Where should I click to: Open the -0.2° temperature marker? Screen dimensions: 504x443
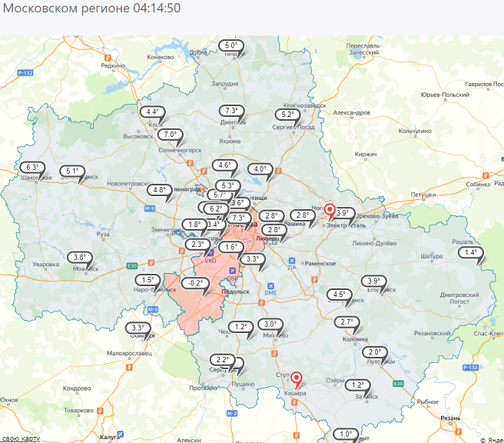point(195,283)
